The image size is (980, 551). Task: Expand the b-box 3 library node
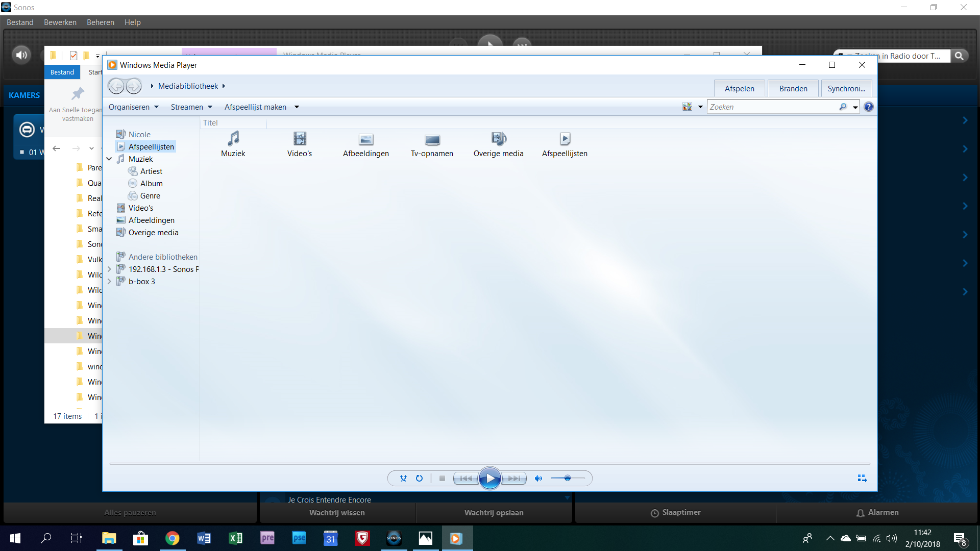tap(109, 282)
